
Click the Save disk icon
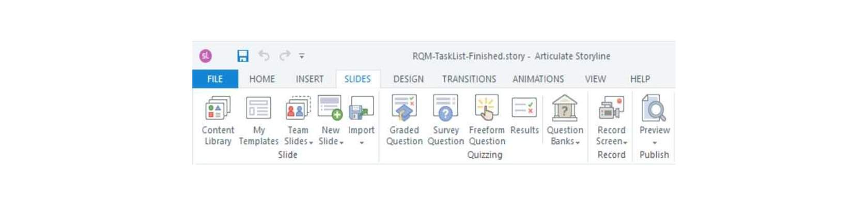[x=243, y=56]
